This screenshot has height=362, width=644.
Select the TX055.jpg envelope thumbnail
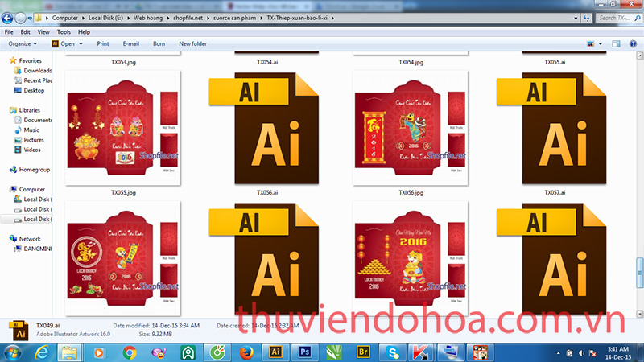tap(123, 128)
